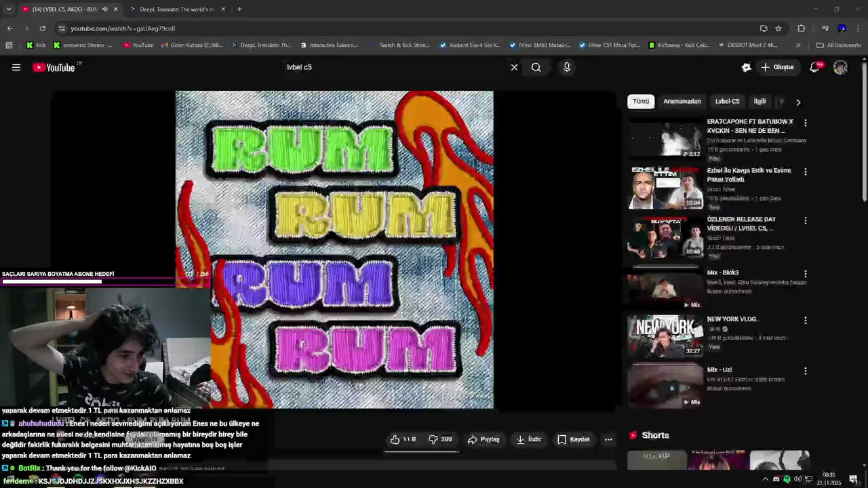The image size is (868, 488).
Task: Open the browser extensions puzzle icon
Action: click(801, 28)
